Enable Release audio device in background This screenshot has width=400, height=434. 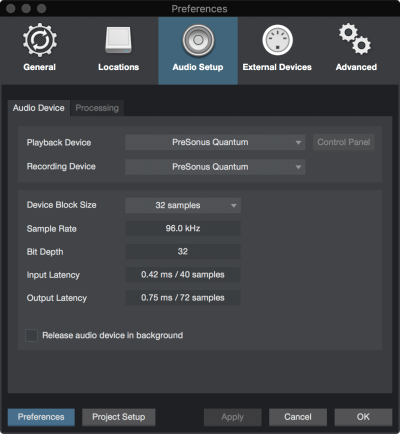[x=32, y=335]
